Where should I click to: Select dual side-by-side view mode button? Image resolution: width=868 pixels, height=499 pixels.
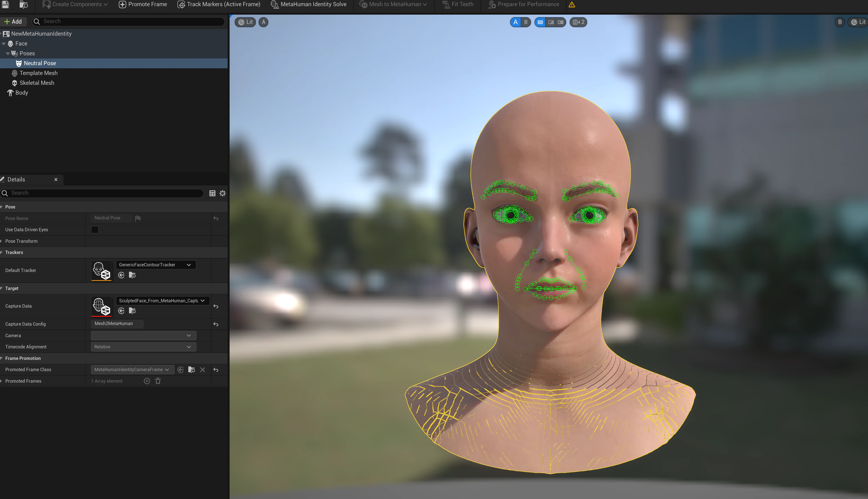(x=561, y=22)
